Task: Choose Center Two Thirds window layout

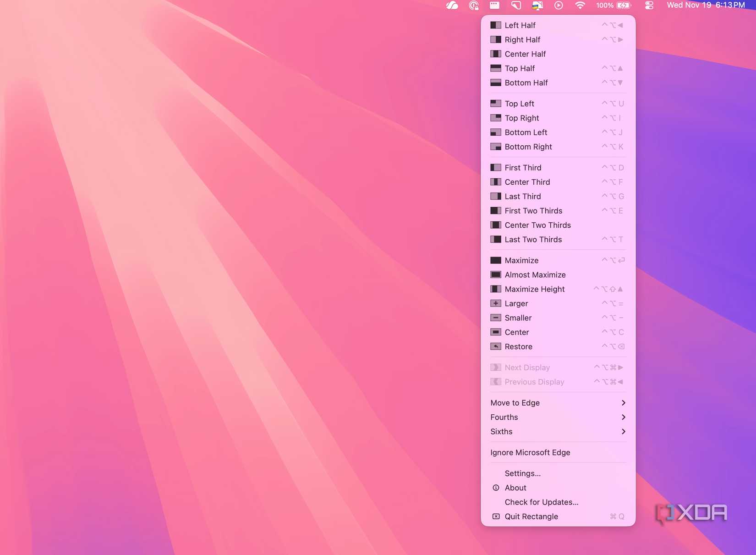Action: point(537,225)
